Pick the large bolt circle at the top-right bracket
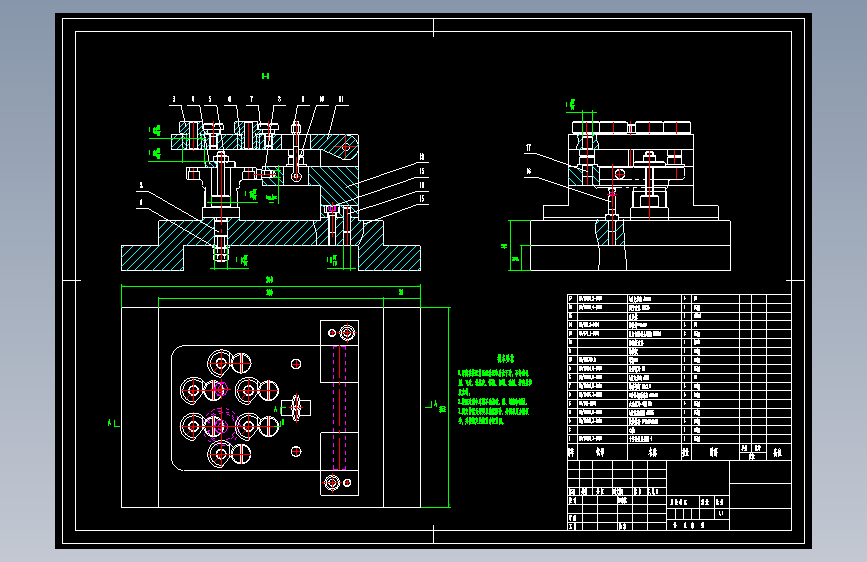The width and height of the screenshot is (867, 562). 347,333
